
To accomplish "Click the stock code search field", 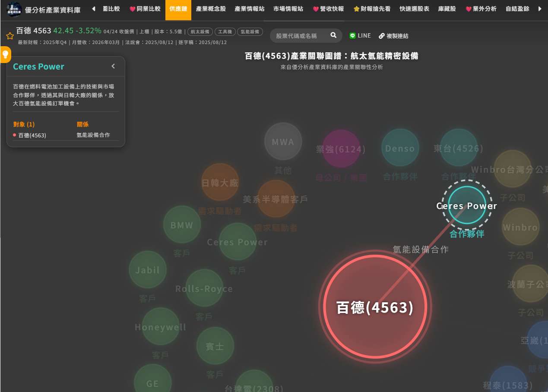I will point(301,36).
